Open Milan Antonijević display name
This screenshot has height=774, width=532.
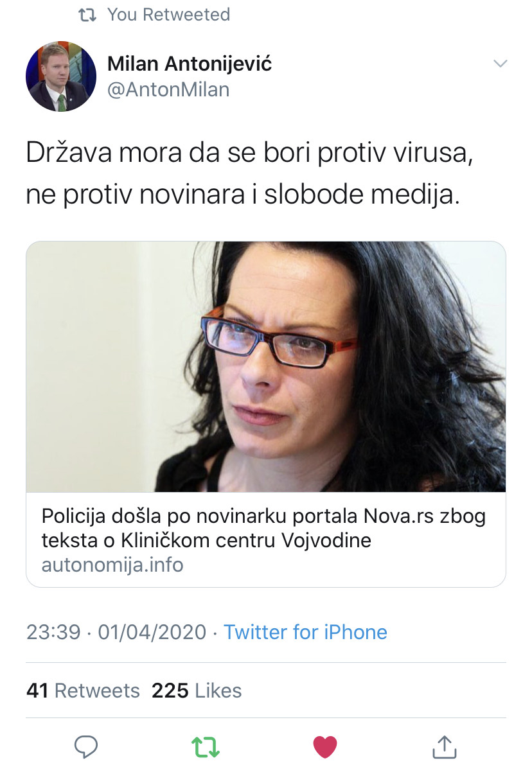(x=190, y=63)
